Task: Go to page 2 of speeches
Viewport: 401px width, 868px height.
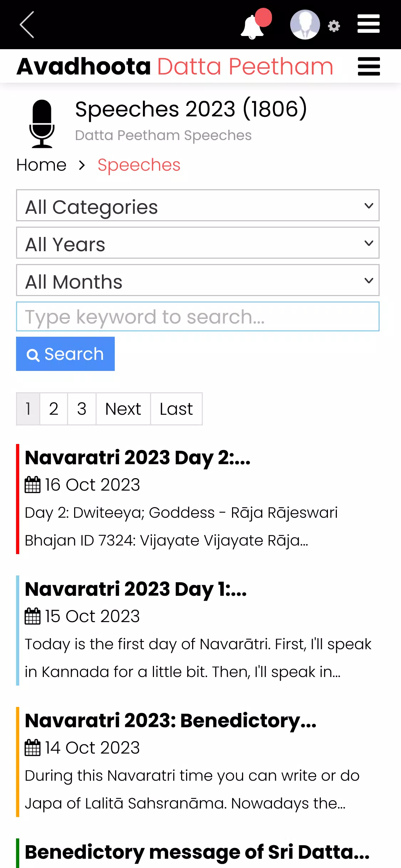Action: point(53,409)
